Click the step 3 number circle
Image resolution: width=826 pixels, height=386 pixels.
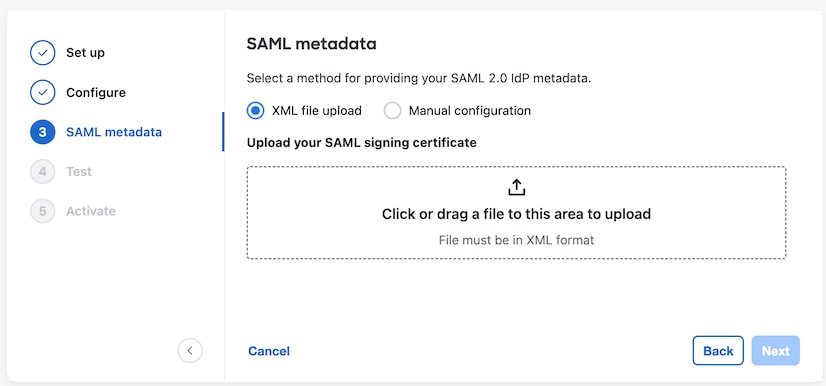point(43,132)
